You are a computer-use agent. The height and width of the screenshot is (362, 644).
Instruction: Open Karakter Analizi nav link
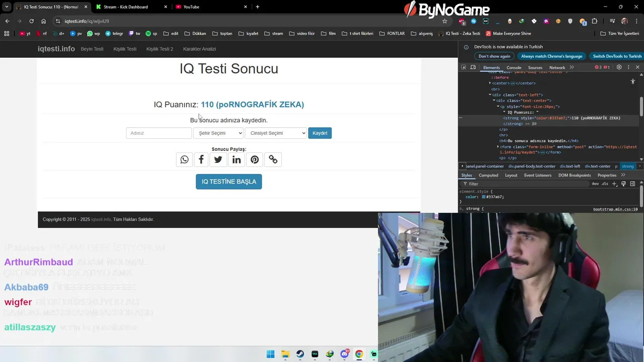(199, 49)
